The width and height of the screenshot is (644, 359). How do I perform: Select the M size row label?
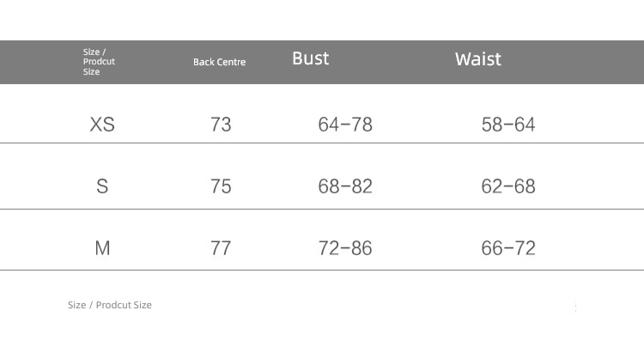pos(102,248)
